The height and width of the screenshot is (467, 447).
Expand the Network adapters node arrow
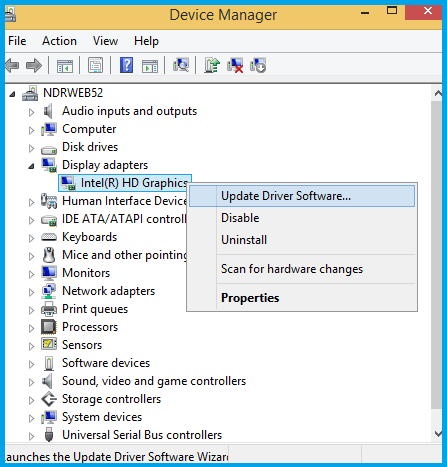click(31, 292)
